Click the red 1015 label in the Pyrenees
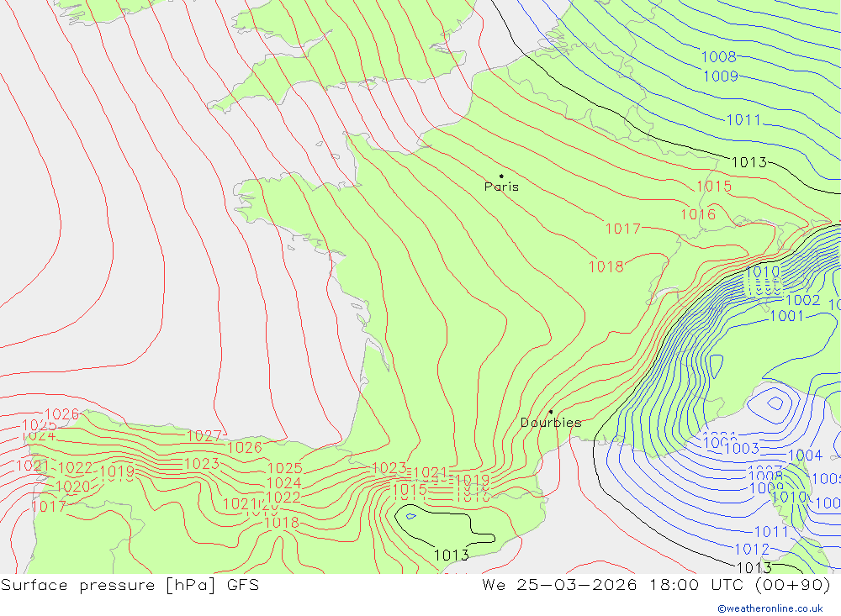 coord(410,490)
